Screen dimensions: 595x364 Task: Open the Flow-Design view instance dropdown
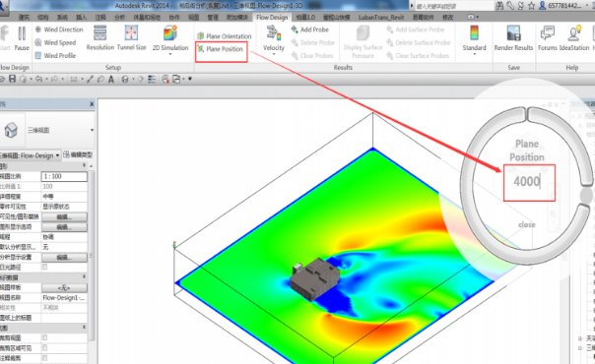(57, 155)
